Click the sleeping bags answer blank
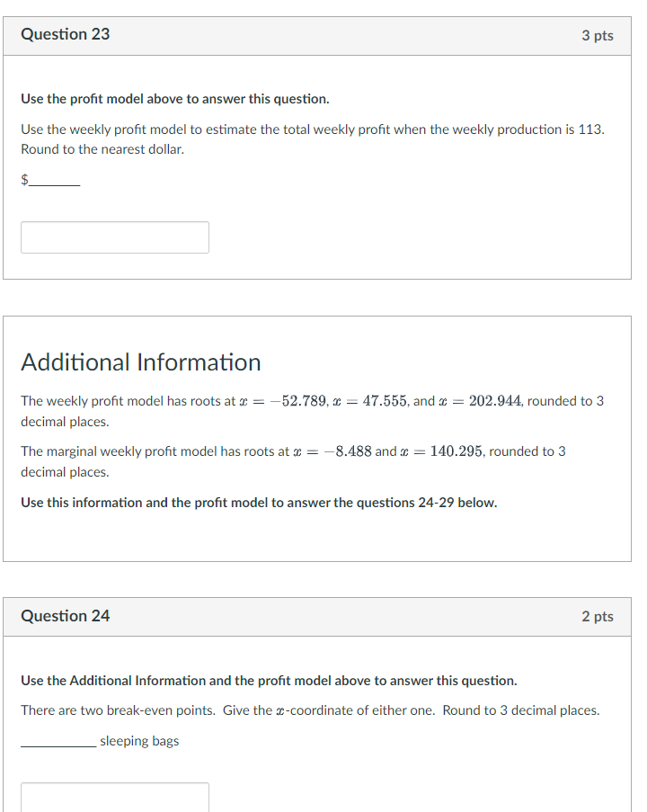The image size is (647, 812). pos(56,741)
